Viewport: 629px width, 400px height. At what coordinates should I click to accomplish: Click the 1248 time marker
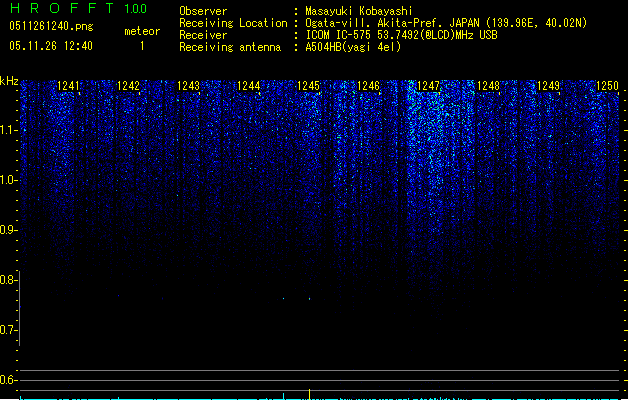click(x=488, y=86)
